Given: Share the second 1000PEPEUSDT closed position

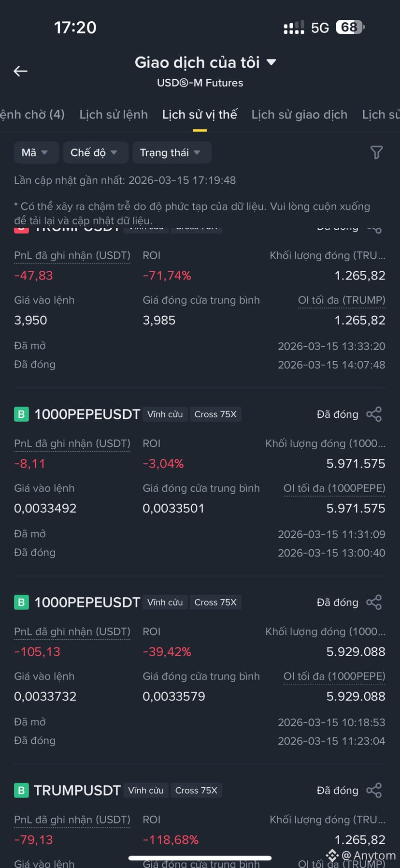Looking at the screenshot, I should pos(374,602).
